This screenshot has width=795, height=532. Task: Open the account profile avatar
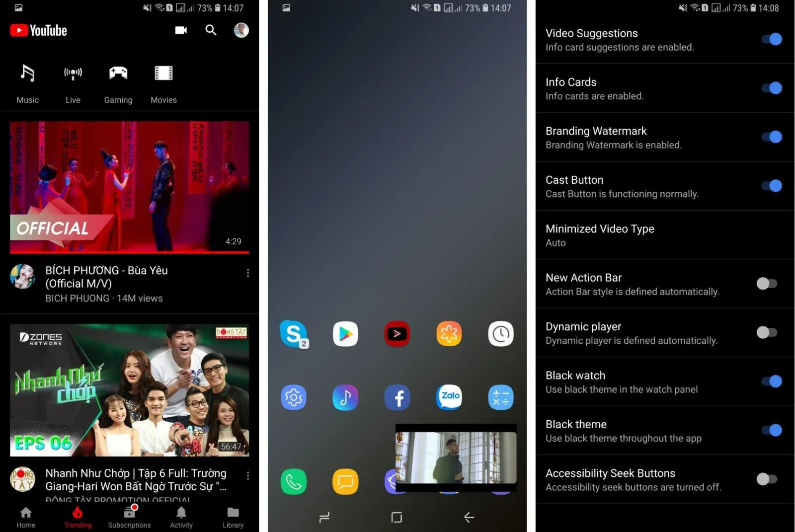click(241, 30)
